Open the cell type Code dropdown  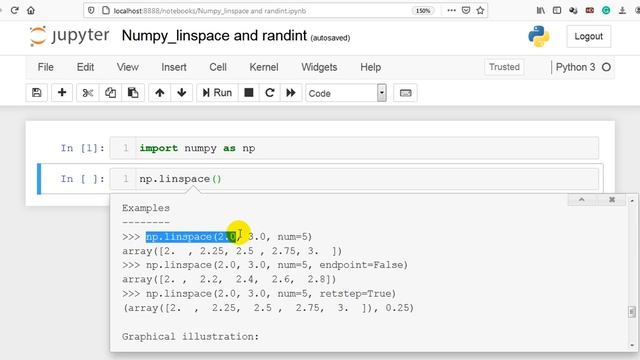[346, 93]
